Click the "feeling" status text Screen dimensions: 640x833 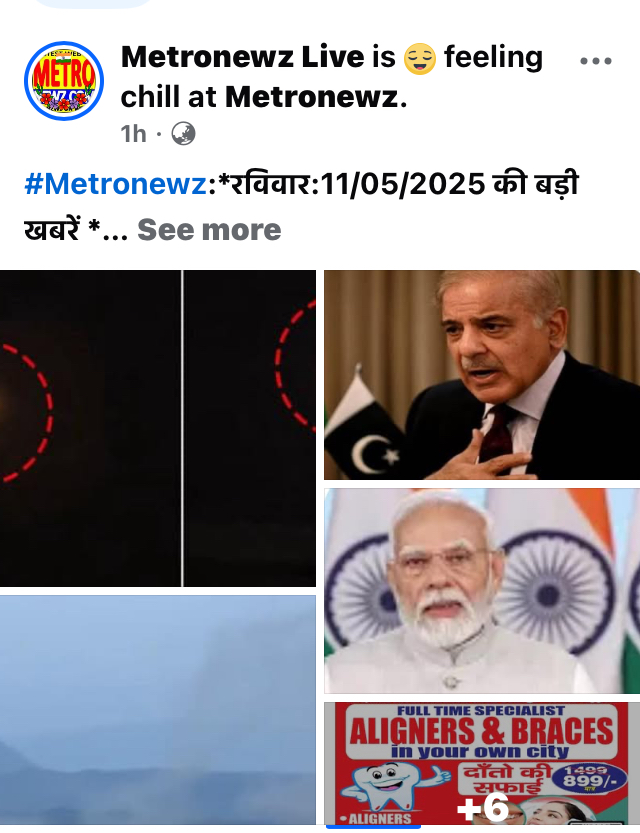click(493, 57)
